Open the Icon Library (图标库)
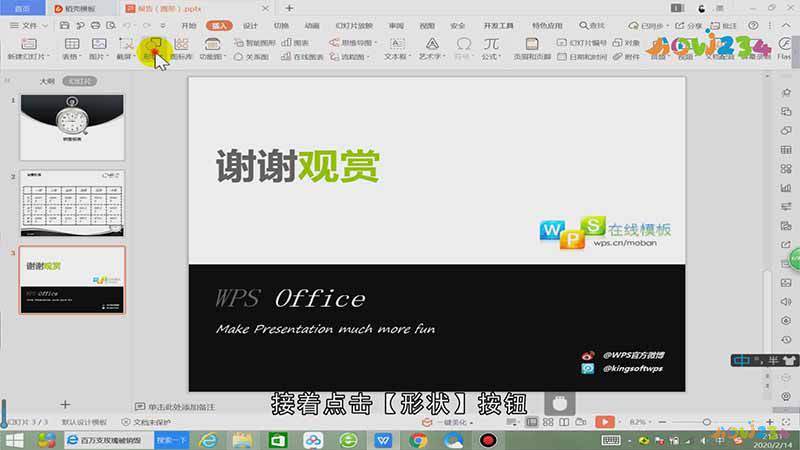800x450 pixels. point(181,48)
